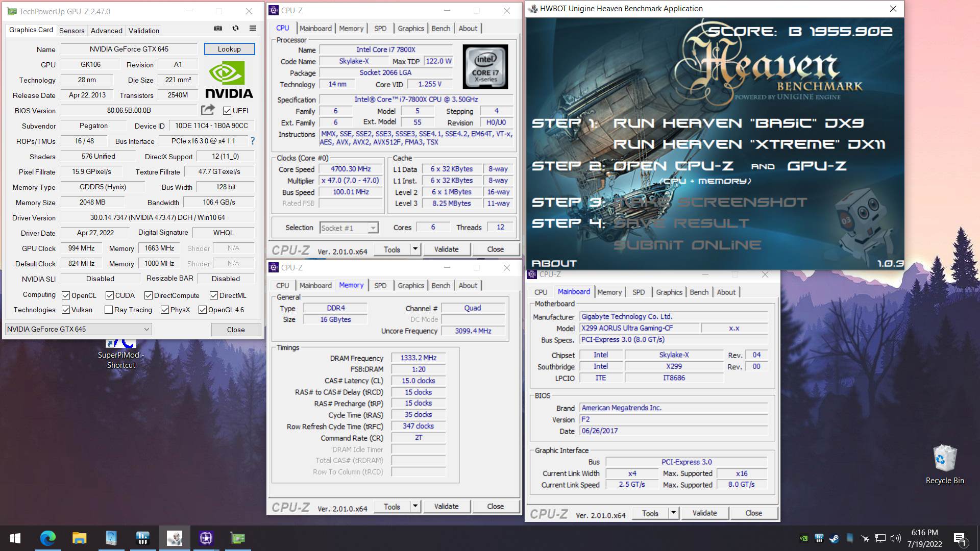This screenshot has width=980, height=551.
Task: Click the Intel Core i7 logo in CPU-Z
Action: tap(485, 66)
